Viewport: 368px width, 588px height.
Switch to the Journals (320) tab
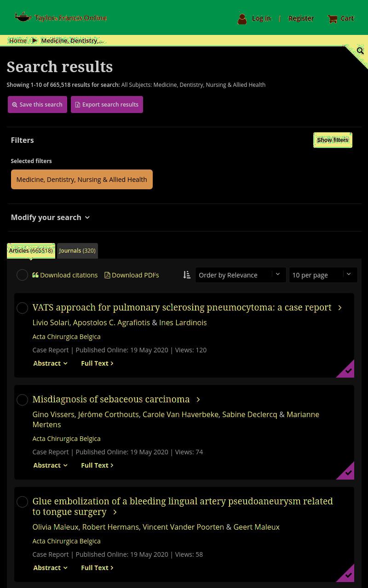(x=77, y=251)
